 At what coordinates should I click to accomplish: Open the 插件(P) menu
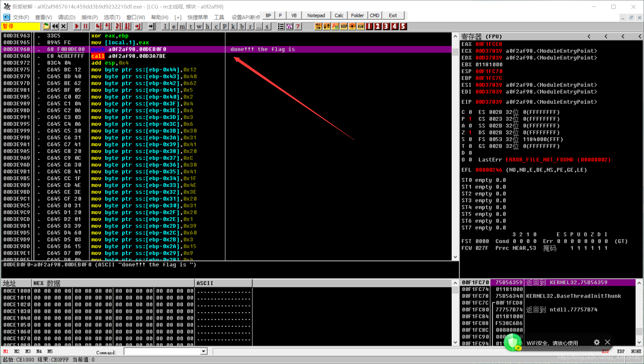click(x=90, y=17)
